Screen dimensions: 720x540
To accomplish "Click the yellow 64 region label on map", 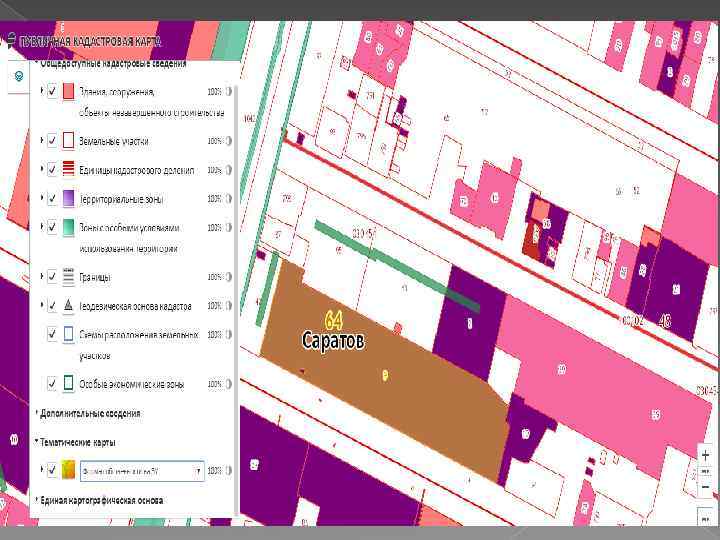I will [334, 320].
